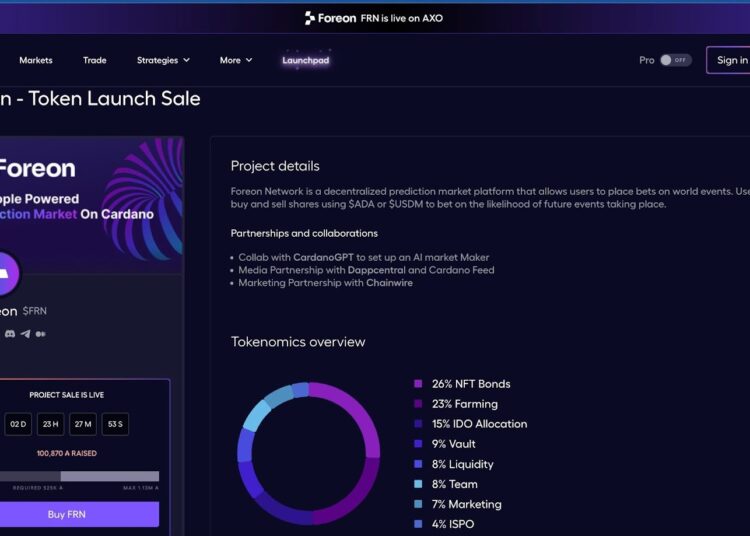Click the Buy FRN button
Image resolution: width=750 pixels, height=536 pixels.
79,514
